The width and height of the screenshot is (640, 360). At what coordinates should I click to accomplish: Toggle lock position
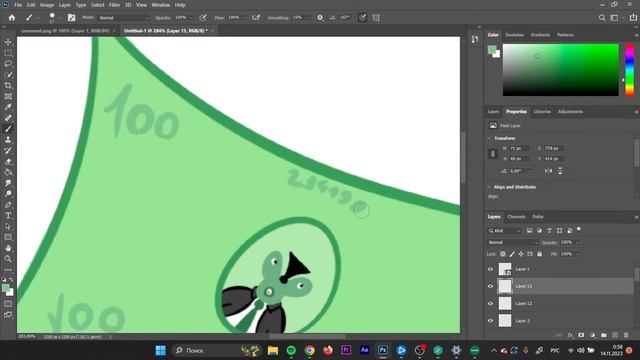[x=521, y=254]
